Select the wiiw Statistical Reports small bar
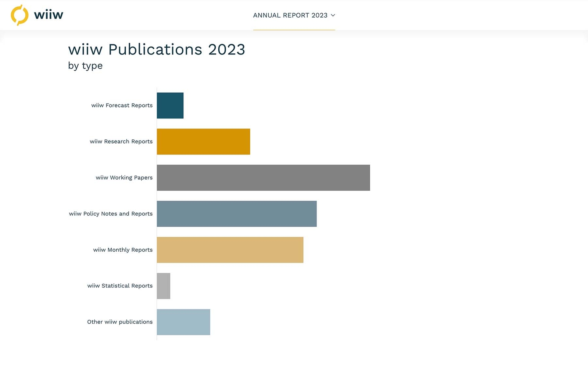The image size is (588, 368). pos(164,286)
